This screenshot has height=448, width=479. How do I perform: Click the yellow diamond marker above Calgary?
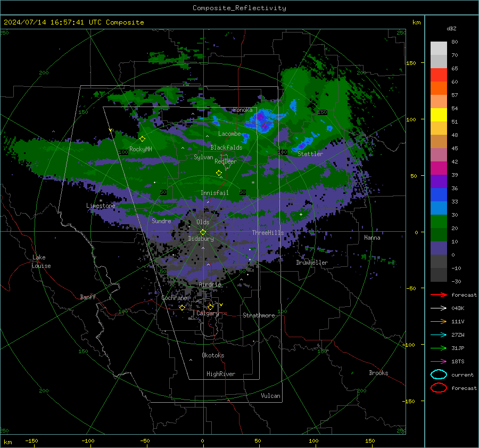(x=210, y=307)
